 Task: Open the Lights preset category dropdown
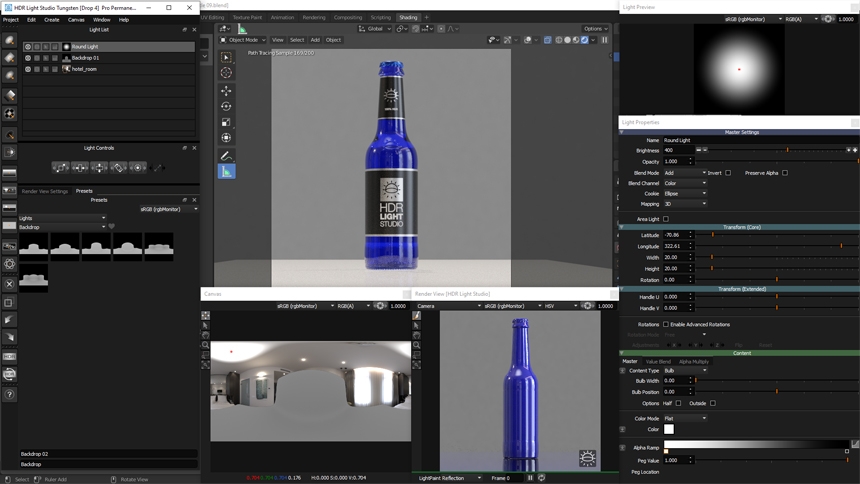(x=62, y=218)
